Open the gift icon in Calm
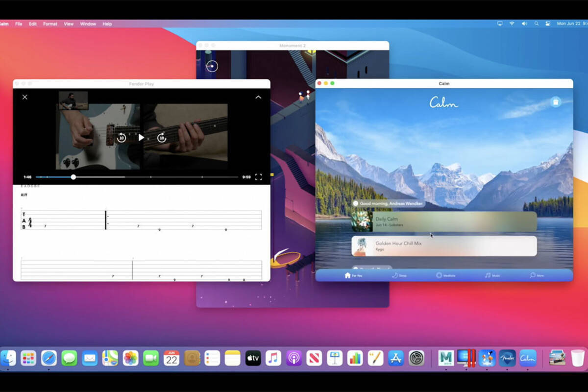 (x=555, y=101)
